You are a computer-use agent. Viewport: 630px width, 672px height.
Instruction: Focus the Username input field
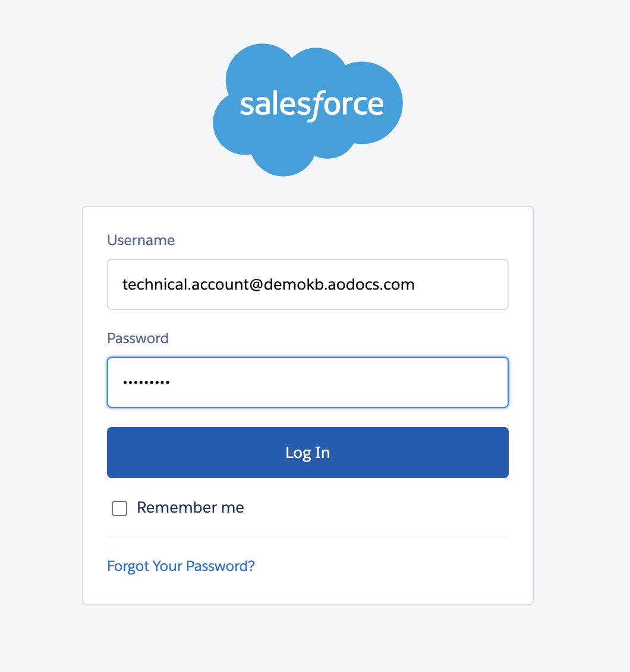coord(307,284)
